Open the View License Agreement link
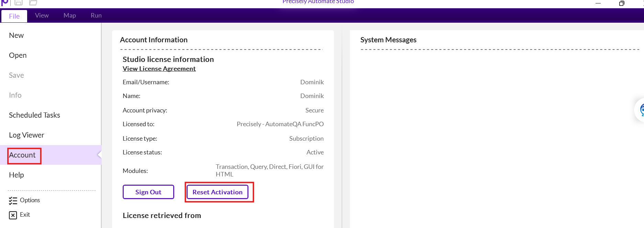The image size is (644, 228). 159,69
